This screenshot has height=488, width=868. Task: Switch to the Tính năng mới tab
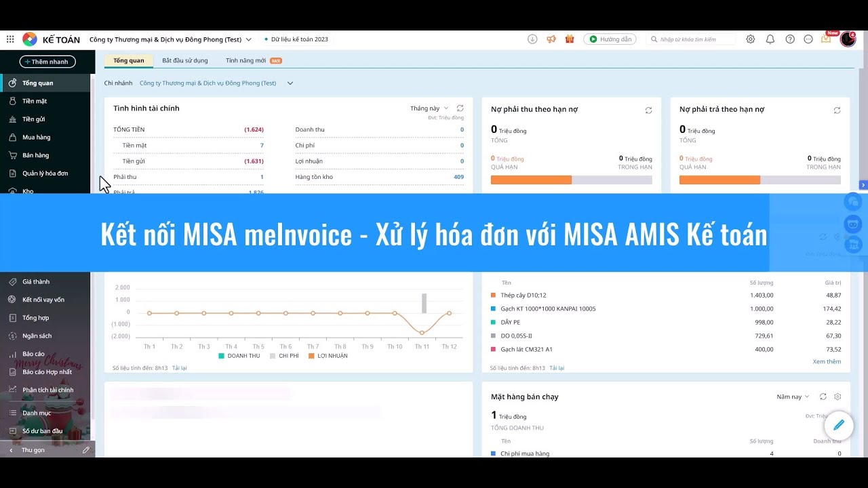coord(254,60)
